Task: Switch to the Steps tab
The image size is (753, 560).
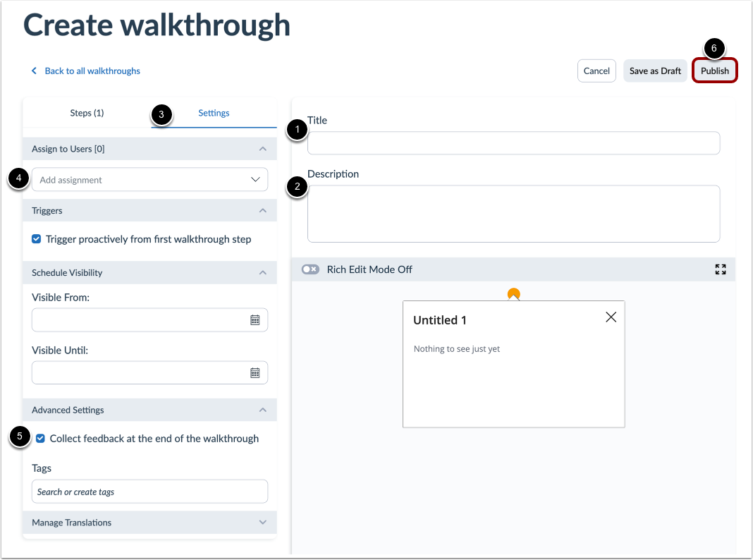Action: 87,113
